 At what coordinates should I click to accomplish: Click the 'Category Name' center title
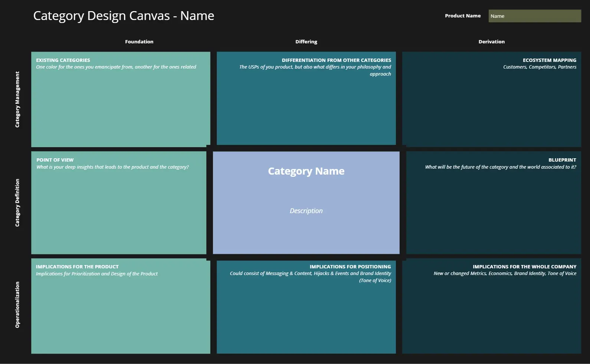click(306, 171)
